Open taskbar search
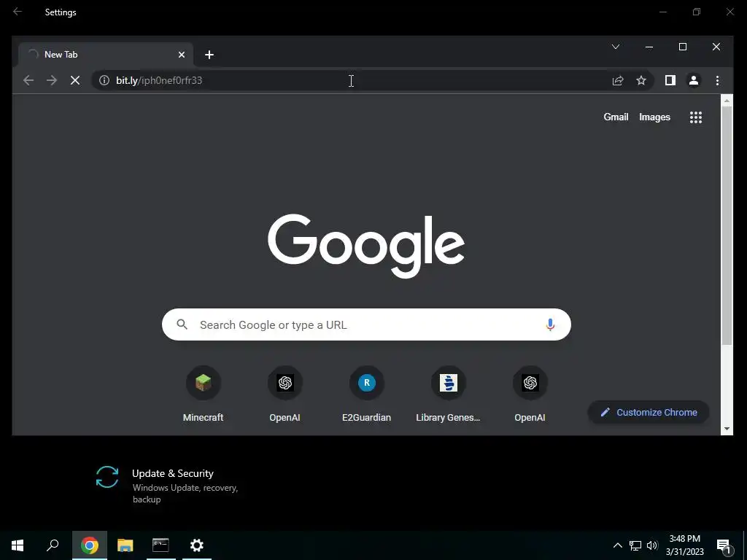The height and width of the screenshot is (560, 747). click(53, 545)
